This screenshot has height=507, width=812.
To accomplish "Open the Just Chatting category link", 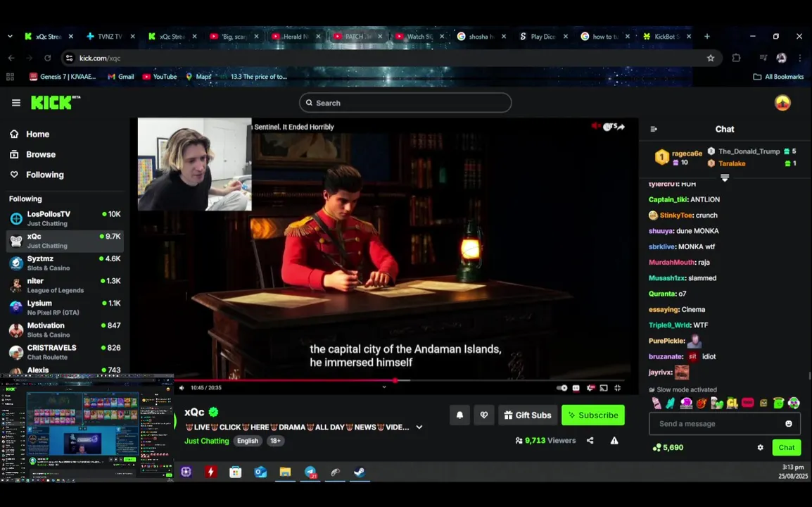I will pos(207,441).
